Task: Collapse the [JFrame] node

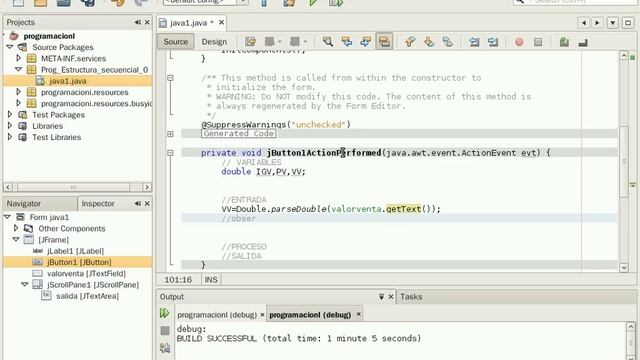Action: (16, 240)
